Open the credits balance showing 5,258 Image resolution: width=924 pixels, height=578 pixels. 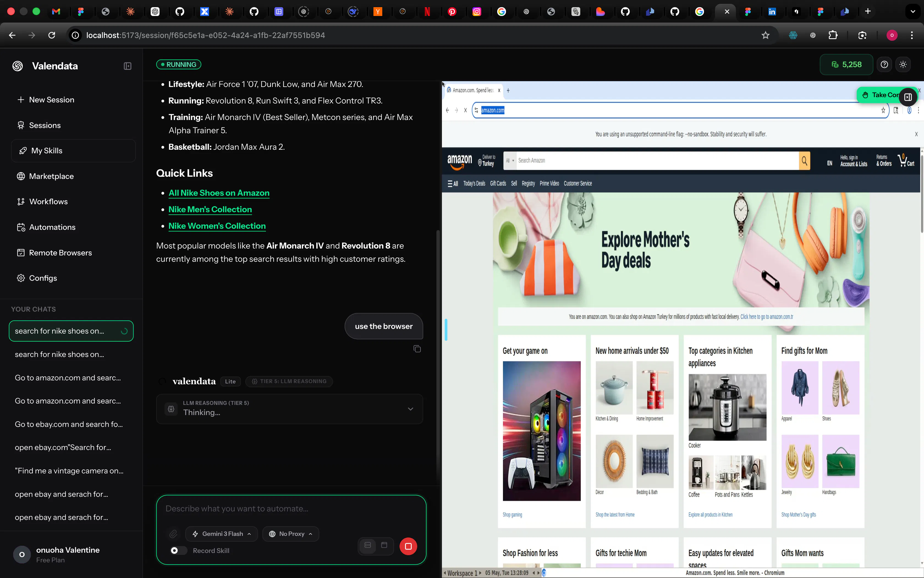click(846, 65)
